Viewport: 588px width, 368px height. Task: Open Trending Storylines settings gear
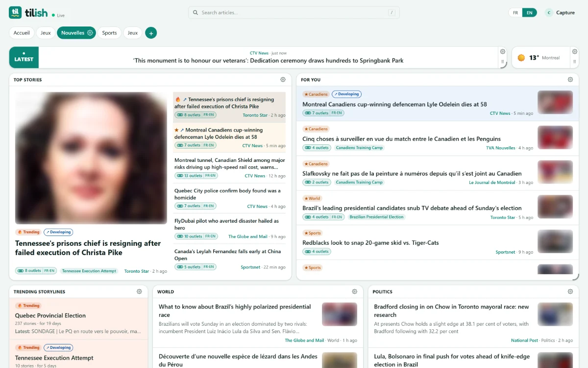point(139,291)
